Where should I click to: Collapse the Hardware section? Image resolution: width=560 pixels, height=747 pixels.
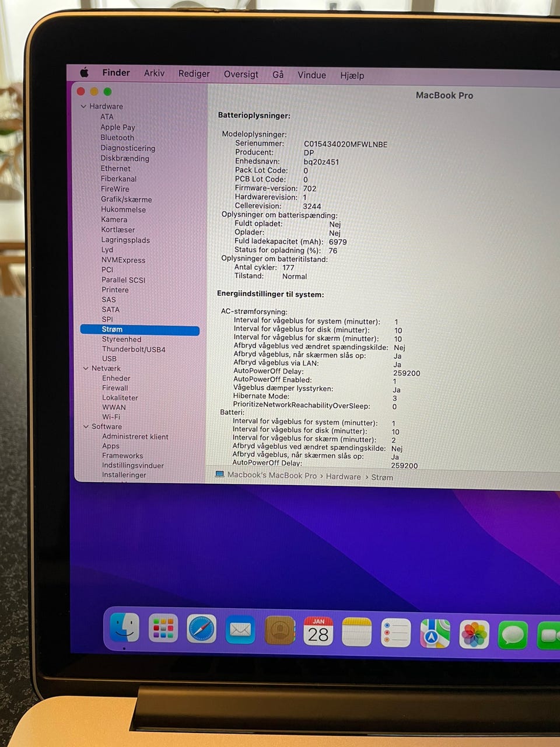(83, 106)
